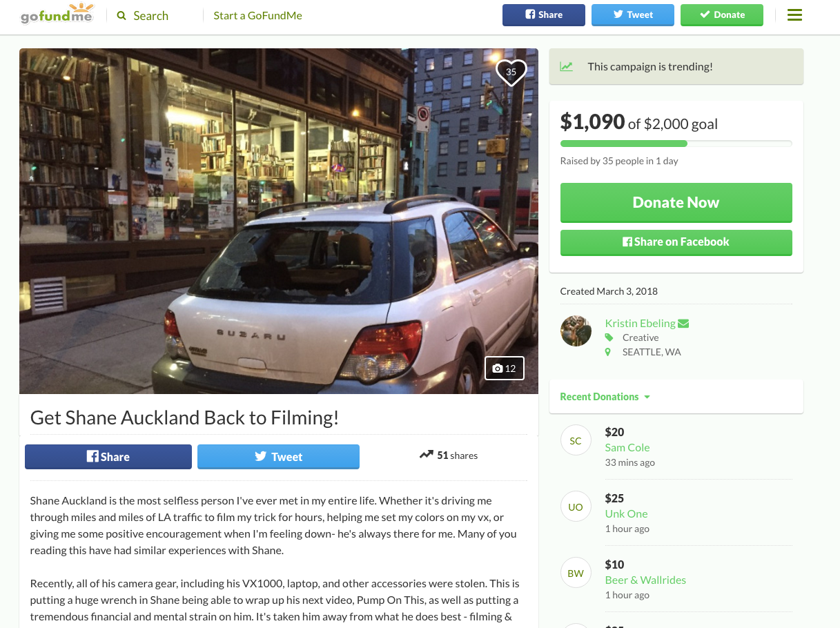Screen dimensions: 840x628
Task: Click the Start a GoFundMe link
Action: point(257,16)
